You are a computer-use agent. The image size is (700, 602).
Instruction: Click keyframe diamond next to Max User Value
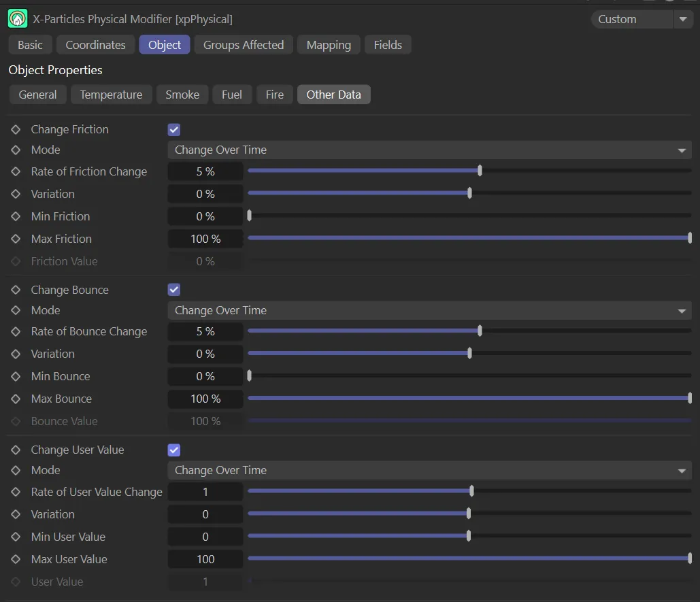coord(16,559)
